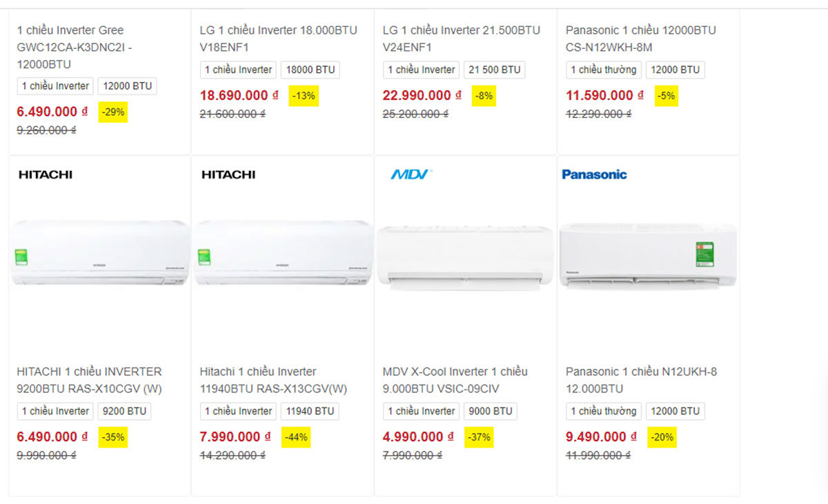Viewport: 828px width, 504px height.
Task: Open HITACHI 9200BTU RAS-X10CGV (W) title
Action: pos(90,380)
